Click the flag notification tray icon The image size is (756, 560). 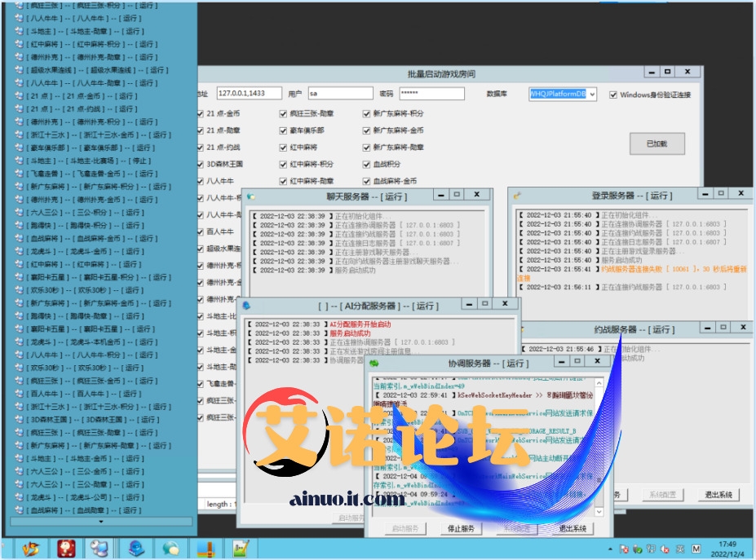[x=624, y=549]
